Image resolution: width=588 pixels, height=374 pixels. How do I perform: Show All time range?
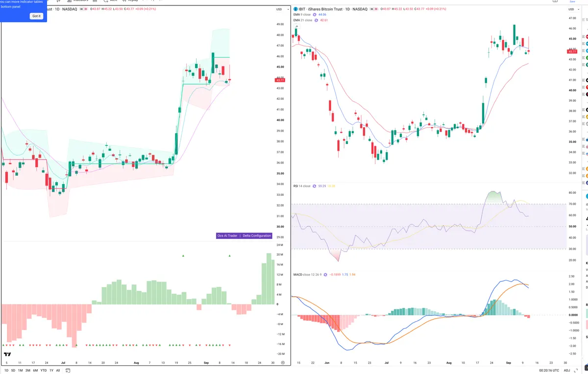(x=58, y=371)
